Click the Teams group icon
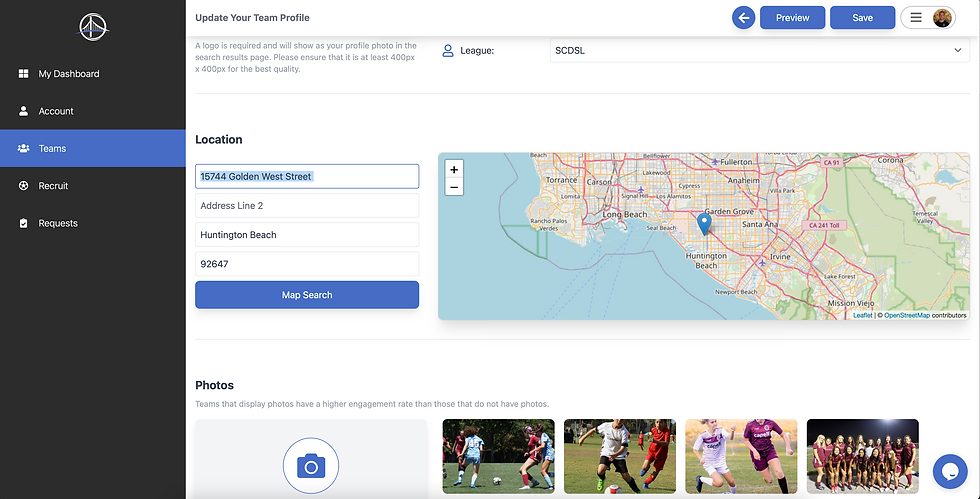Image resolution: width=980 pixels, height=499 pixels. (x=23, y=148)
